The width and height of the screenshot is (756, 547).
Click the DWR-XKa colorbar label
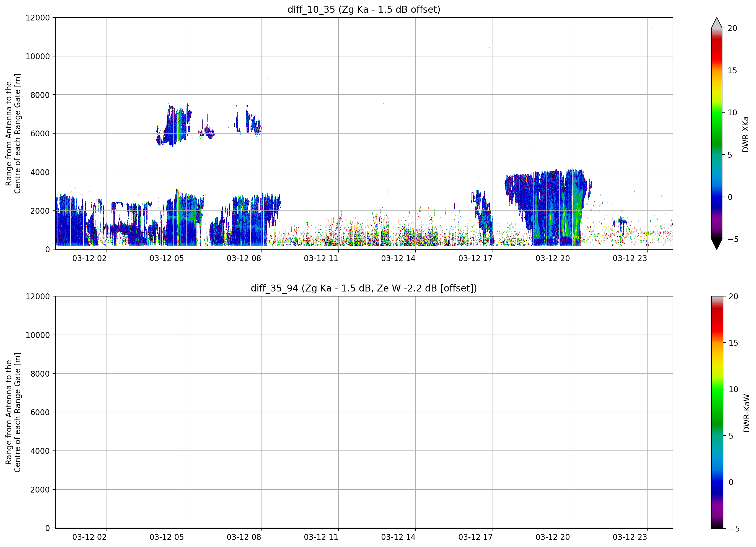[x=746, y=134]
